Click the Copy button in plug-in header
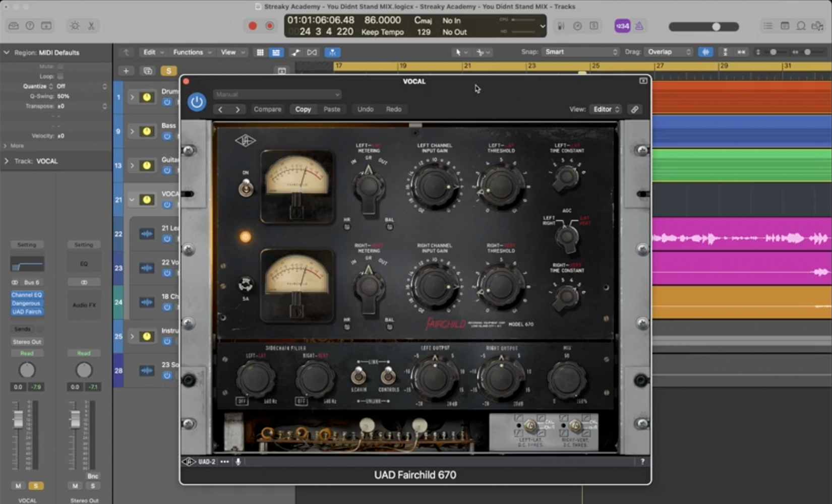The width and height of the screenshot is (832, 504). (303, 109)
